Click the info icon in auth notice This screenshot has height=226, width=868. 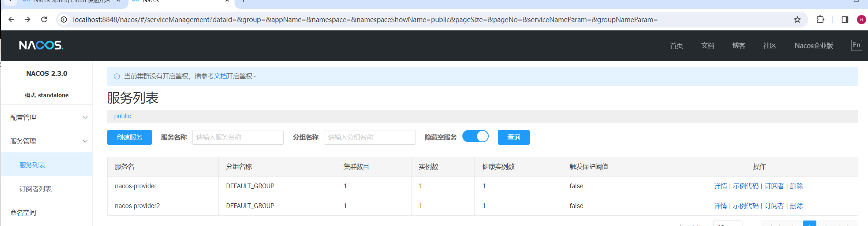pos(117,76)
